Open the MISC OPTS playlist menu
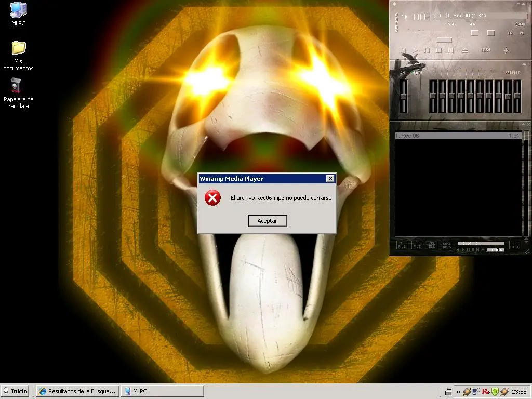The height and width of the screenshot is (399, 532). 447,245
